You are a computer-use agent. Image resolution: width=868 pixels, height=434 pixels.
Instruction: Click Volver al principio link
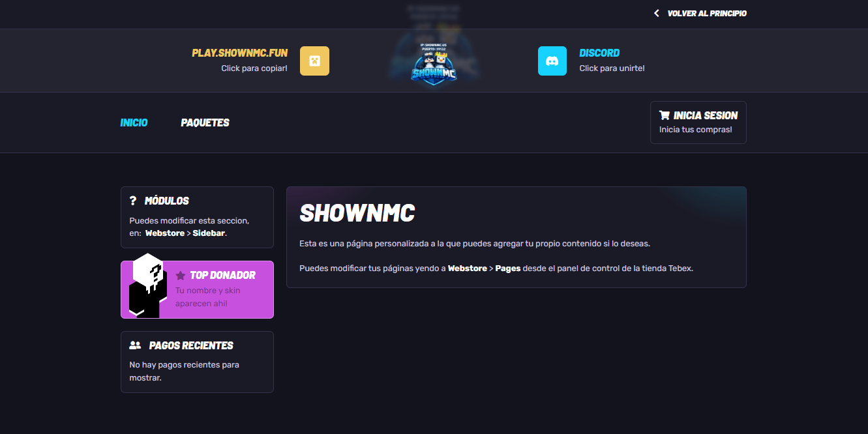click(x=707, y=13)
